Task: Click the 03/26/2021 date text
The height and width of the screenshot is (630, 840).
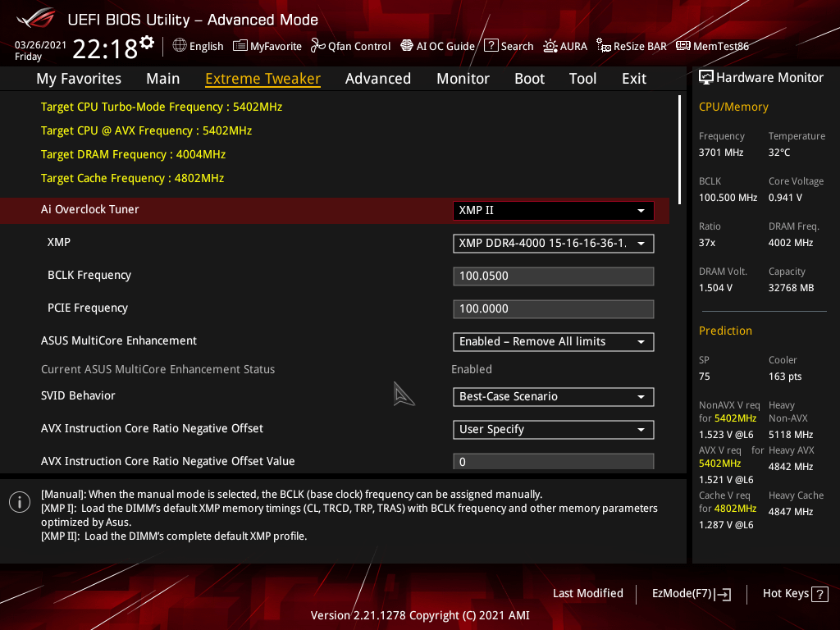Action: coord(40,45)
